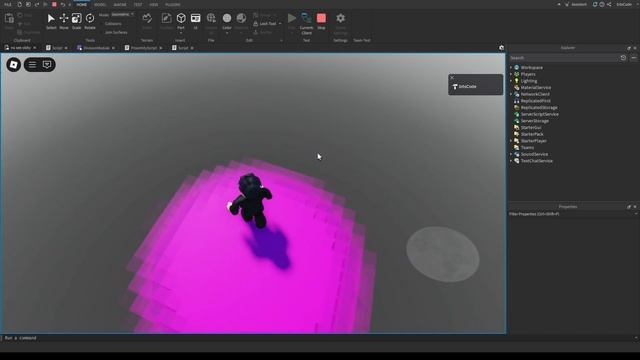Expand the Workspace tree node
Screen dimensions: 640x360
[x=511, y=67]
